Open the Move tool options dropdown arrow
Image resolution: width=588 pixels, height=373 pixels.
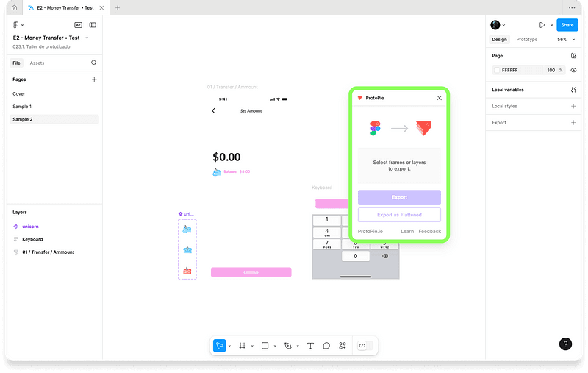pos(229,346)
